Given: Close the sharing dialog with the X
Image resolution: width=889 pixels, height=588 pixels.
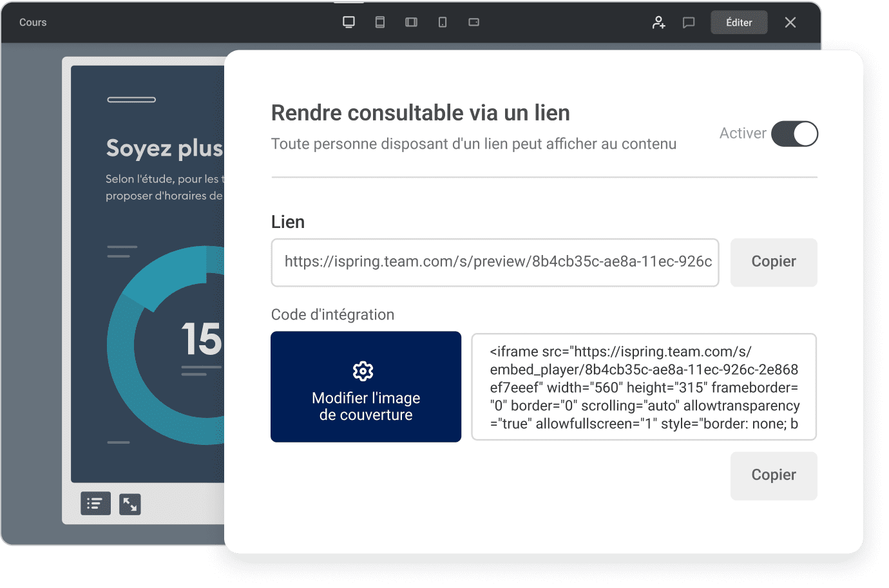Looking at the screenshot, I should point(790,22).
